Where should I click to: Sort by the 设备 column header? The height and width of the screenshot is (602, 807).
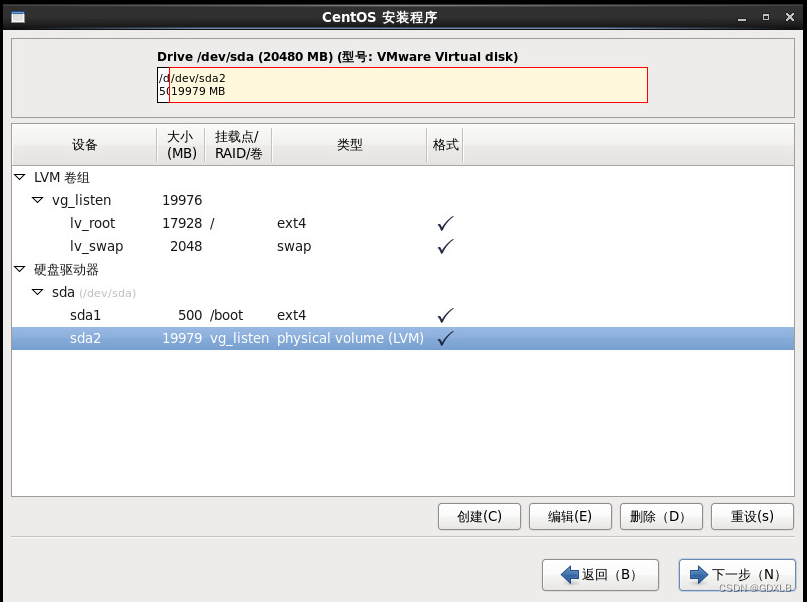point(85,145)
